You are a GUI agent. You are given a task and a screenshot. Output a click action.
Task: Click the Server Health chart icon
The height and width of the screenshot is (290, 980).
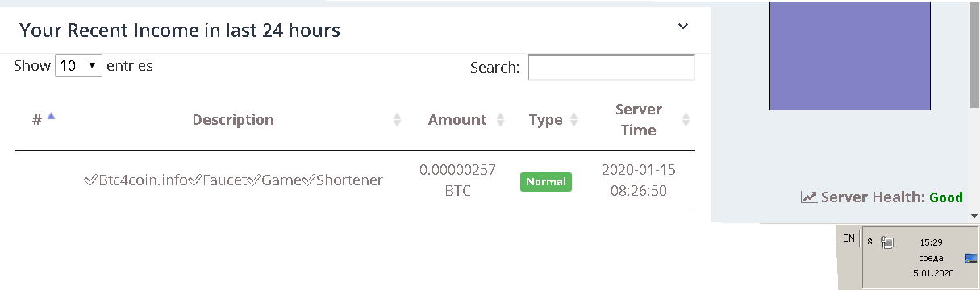click(809, 197)
